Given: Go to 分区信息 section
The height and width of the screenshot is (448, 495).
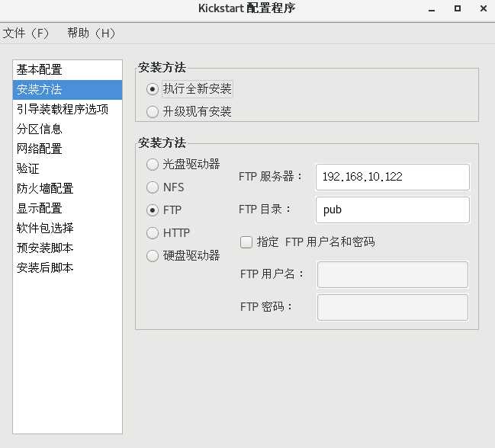Looking at the screenshot, I should 67,130.
